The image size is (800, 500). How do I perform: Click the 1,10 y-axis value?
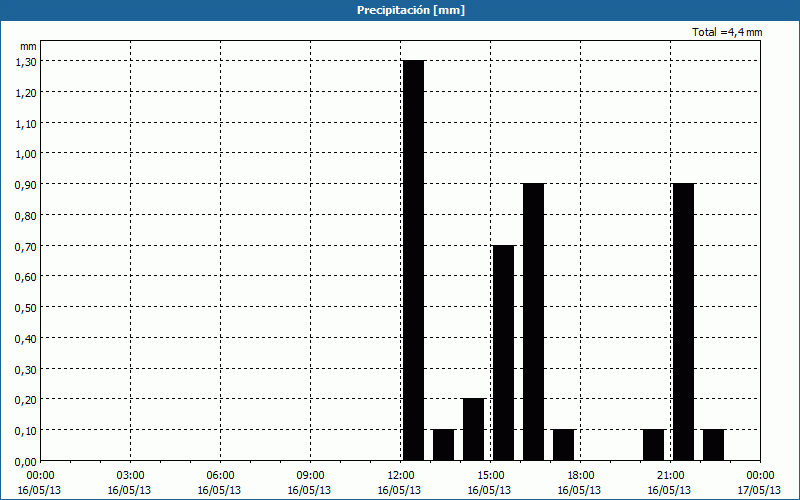(26, 123)
